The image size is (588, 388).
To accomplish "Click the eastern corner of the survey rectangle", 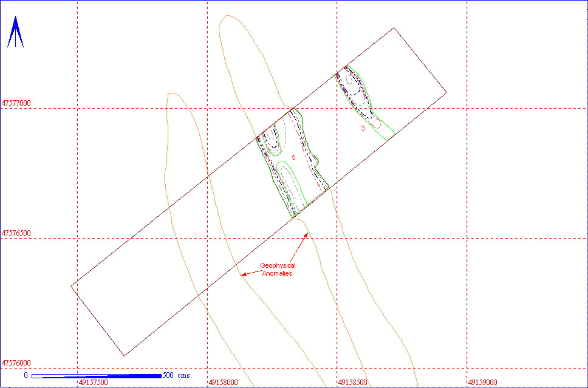I will (x=447, y=92).
